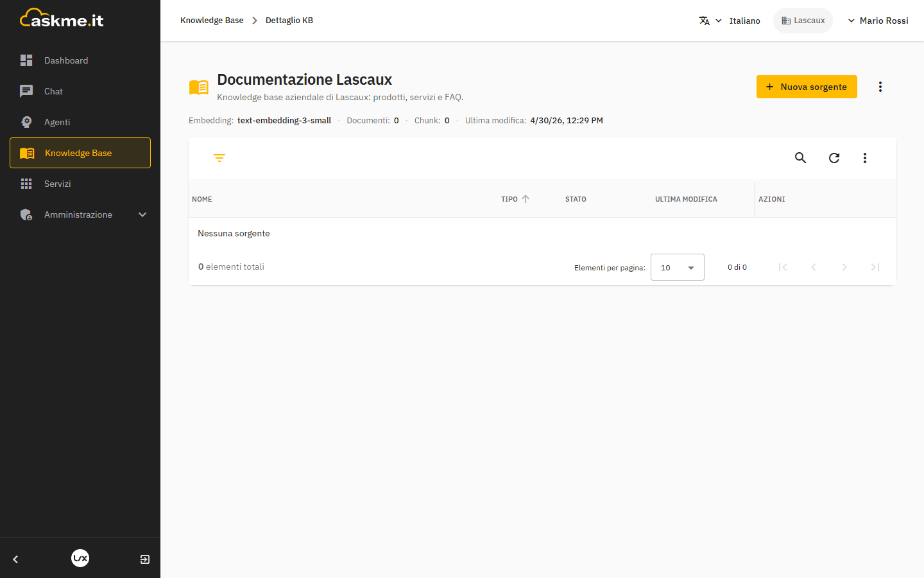The width and height of the screenshot is (924, 578).
Task: Open the Chat section
Action: pos(80,91)
